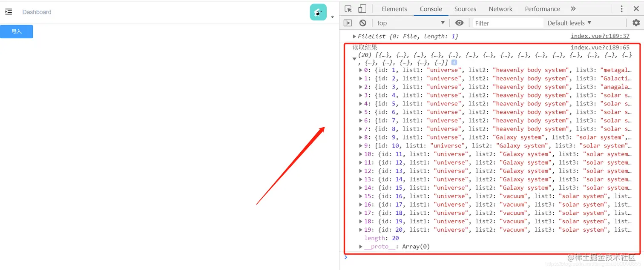Expand array item 1 with id 2
Screen dimensions: 644x270
tap(361, 79)
